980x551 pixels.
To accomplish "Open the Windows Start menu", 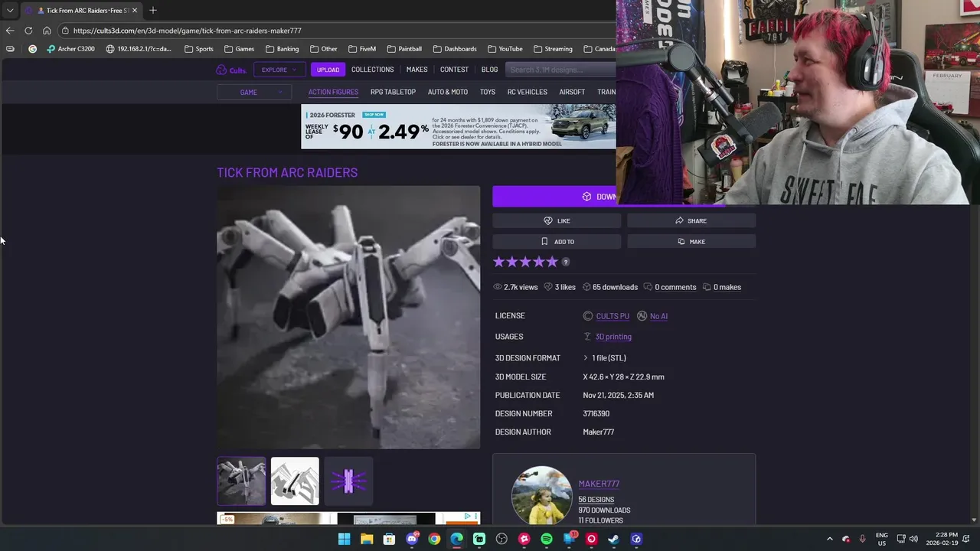I will (x=344, y=539).
